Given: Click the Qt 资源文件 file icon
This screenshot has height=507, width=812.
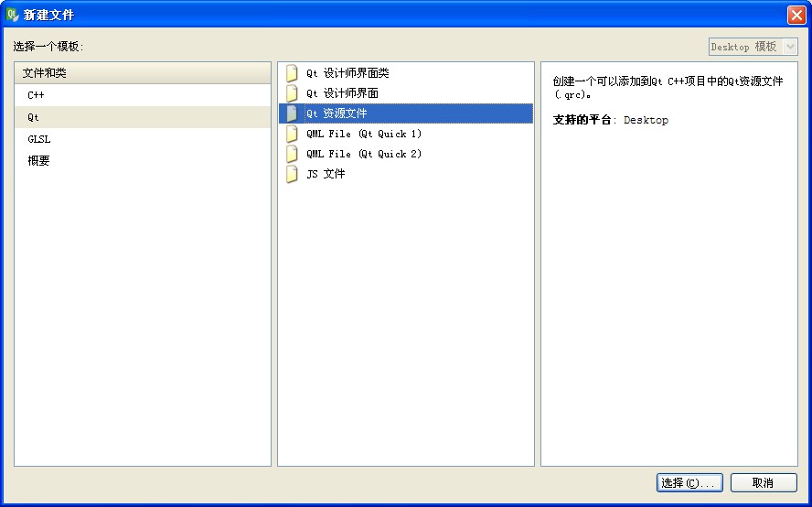Looking at the screenshot, I should [292, 113].
